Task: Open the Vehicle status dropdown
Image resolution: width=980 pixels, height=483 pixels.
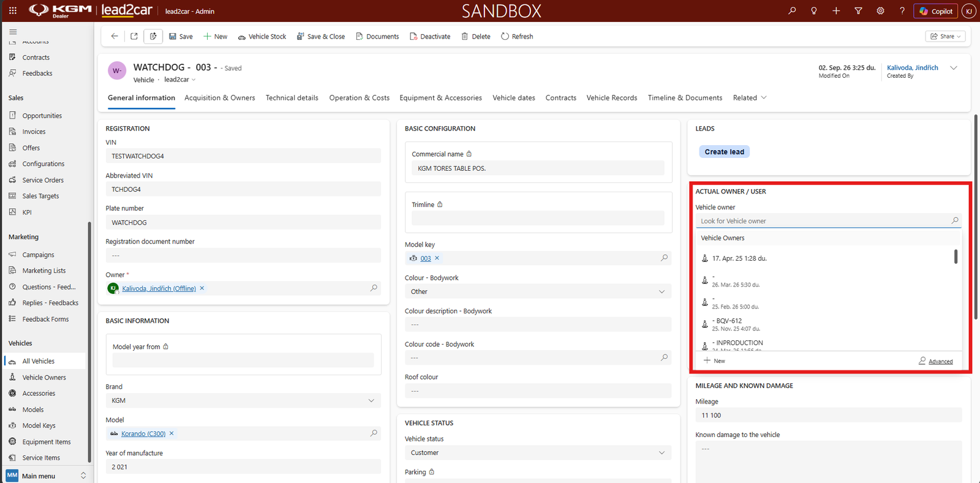Action: click(538, 452)
